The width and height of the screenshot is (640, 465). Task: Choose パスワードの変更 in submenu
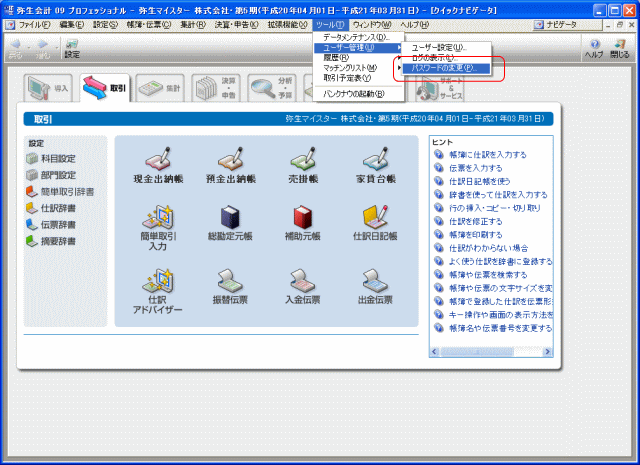[x=446, y=68]
